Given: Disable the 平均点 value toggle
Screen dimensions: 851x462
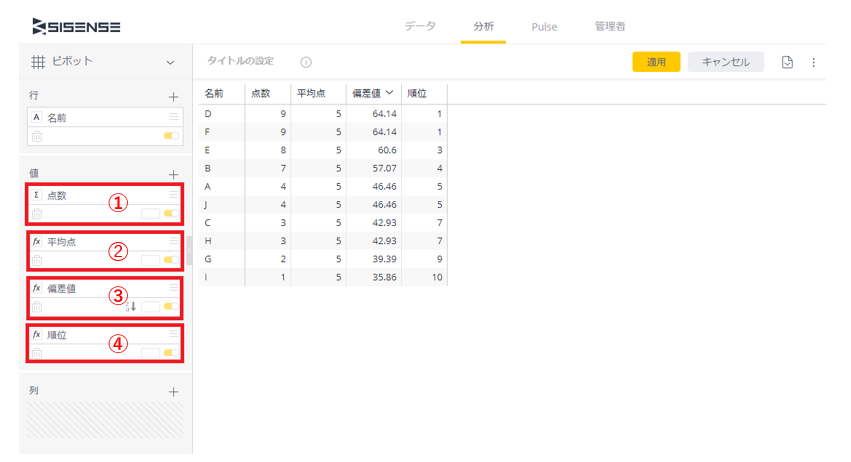Looking at the screenshot, I should pos(171,260).
